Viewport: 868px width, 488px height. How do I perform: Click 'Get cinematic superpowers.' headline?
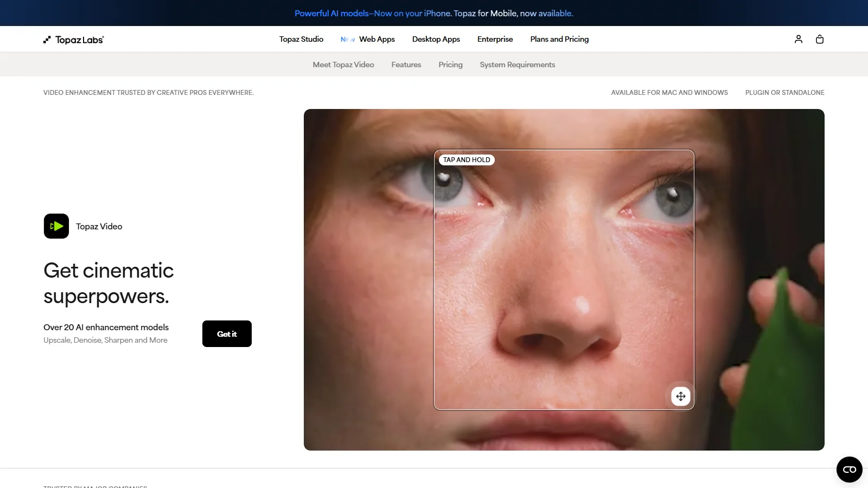click(x=108, y=283)
